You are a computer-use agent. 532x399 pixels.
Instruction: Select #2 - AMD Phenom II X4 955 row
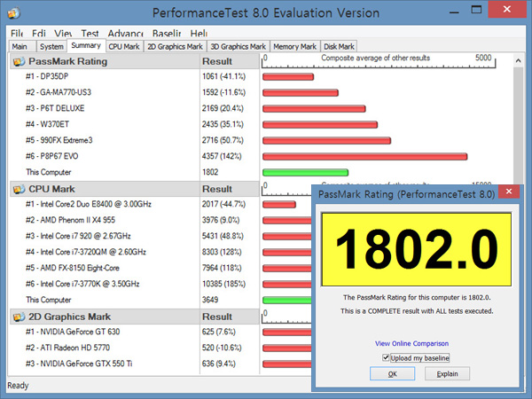tap(135, 220)
